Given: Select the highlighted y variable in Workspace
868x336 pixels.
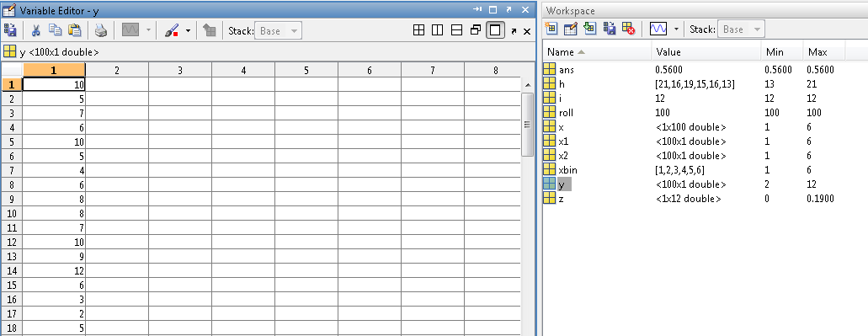Looking at the screenshot, I should click(x=564, y=184).
